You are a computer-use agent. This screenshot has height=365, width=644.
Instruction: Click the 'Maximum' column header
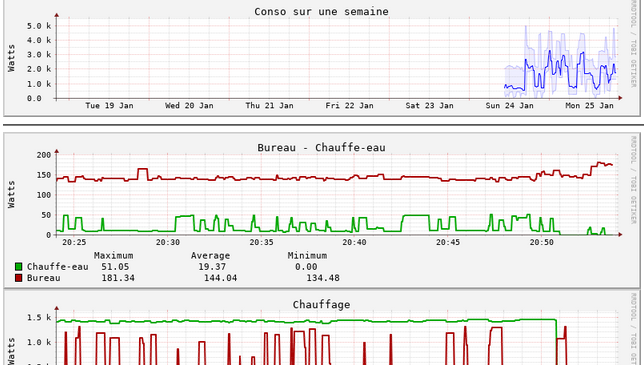pyautogui.click(x=113, y=256)
